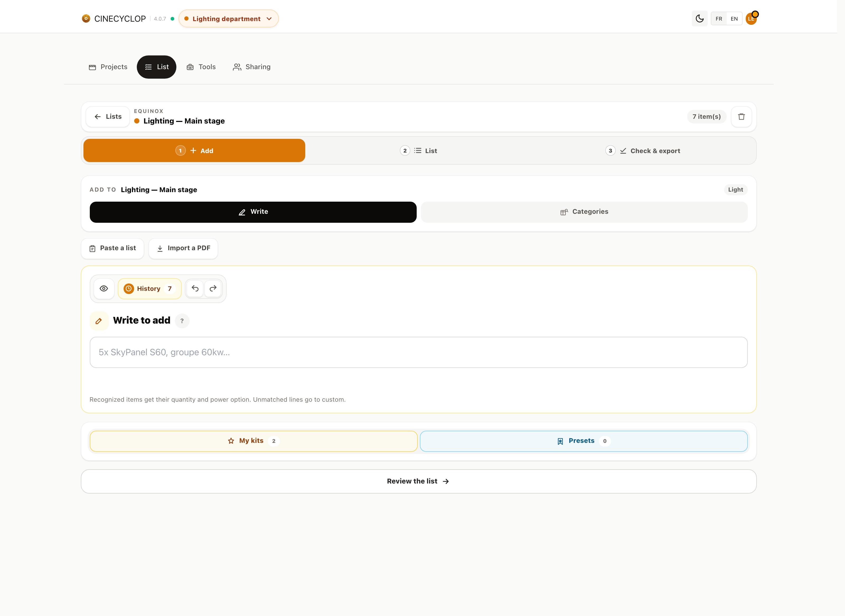
Task: Open Presets section
Action: click(x=584, y=441)
